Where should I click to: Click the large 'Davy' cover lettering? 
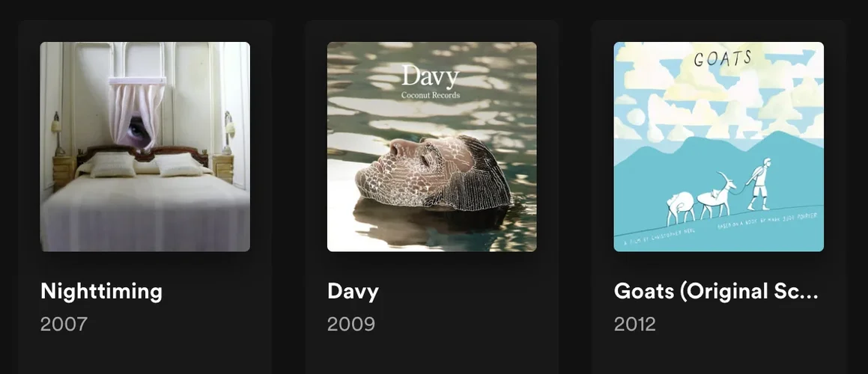[430, 76]
